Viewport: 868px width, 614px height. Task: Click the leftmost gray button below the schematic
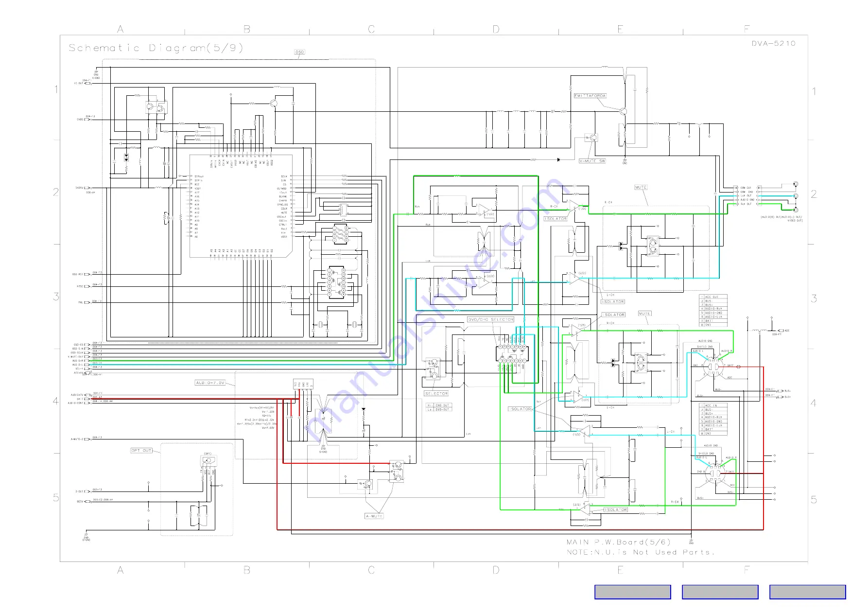[x=632, y=592]
